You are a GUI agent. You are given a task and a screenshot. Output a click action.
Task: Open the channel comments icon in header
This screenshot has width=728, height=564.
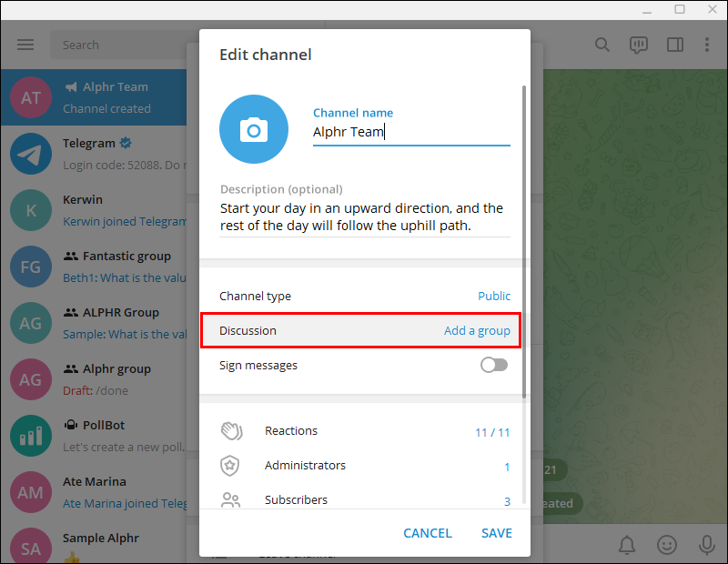click(x=639, y=45)
